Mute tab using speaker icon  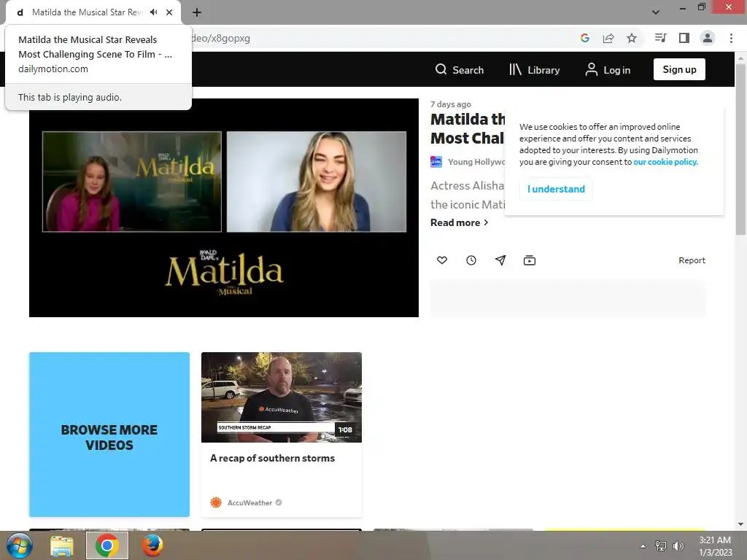coord(153,12)
